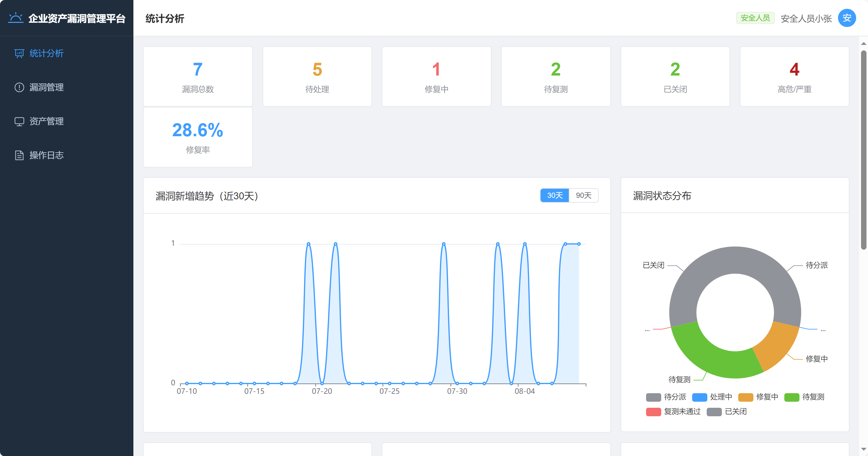Click the 待分派 label beside donut chart
Viewport: 868px width, 456px height.
pyautogui.click(x=817, y=265)
